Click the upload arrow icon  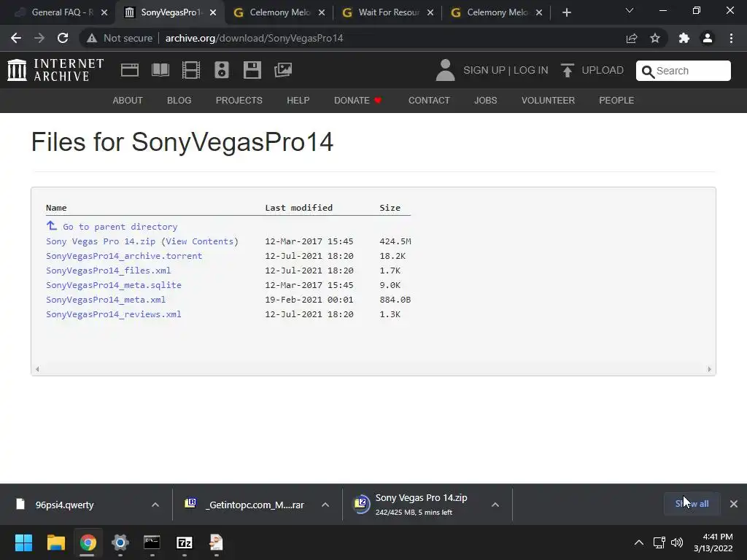click(567, 71)
